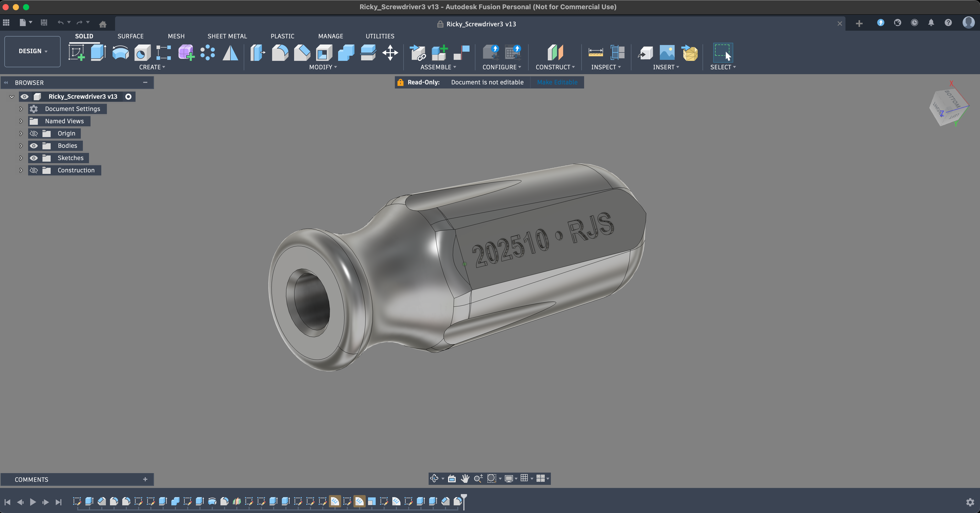Screen dimensions: 980x513
Task: Open notifications bell
Action: click(931, 23)
